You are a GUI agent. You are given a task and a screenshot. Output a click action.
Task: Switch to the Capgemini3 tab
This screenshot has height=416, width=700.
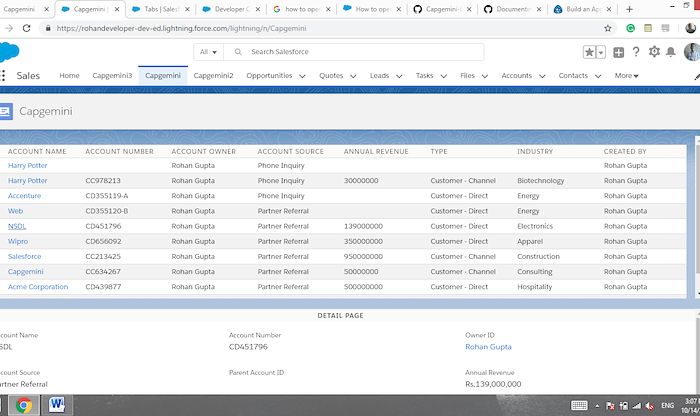click(112, 75)
